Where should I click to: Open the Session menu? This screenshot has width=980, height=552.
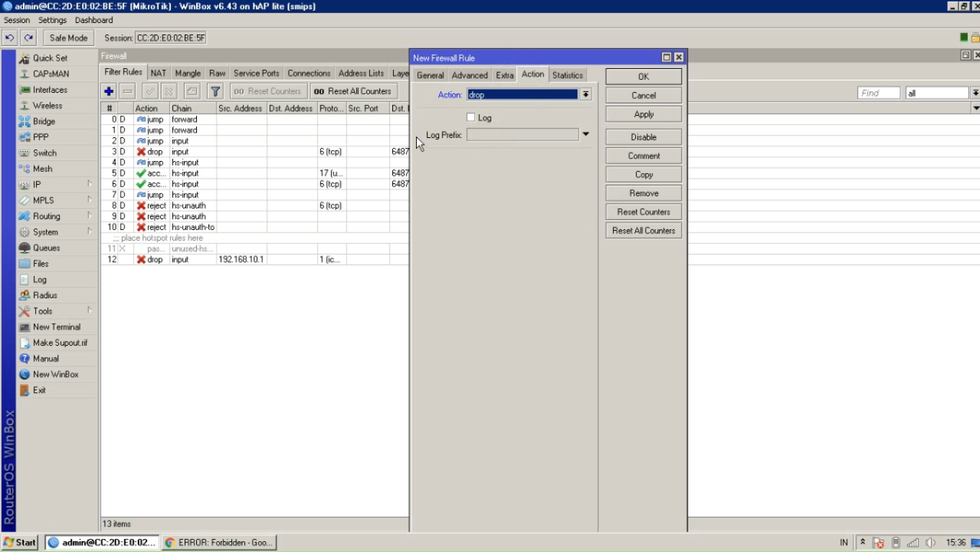pyautogui.click(x=17, y=20)
